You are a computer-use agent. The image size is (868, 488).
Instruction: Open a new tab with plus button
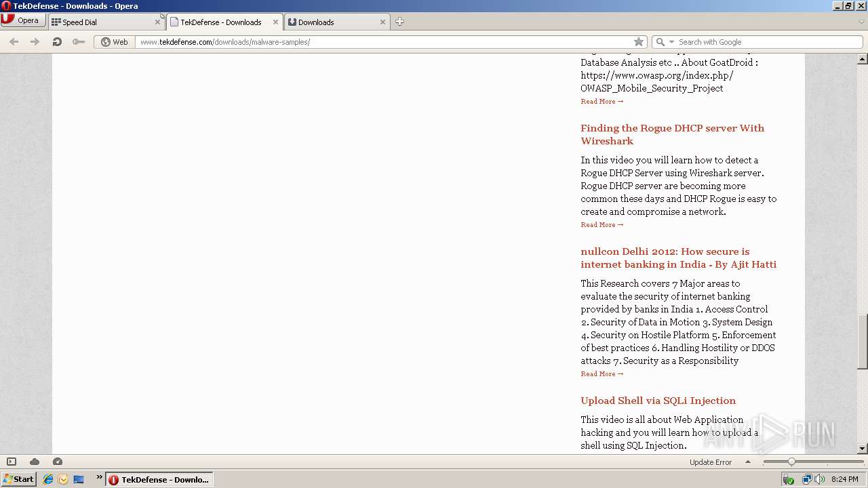coord(399,22)
